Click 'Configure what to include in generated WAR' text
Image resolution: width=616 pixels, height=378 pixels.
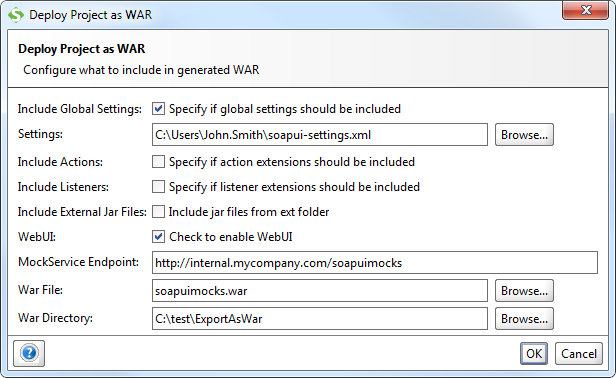[141, 70]
